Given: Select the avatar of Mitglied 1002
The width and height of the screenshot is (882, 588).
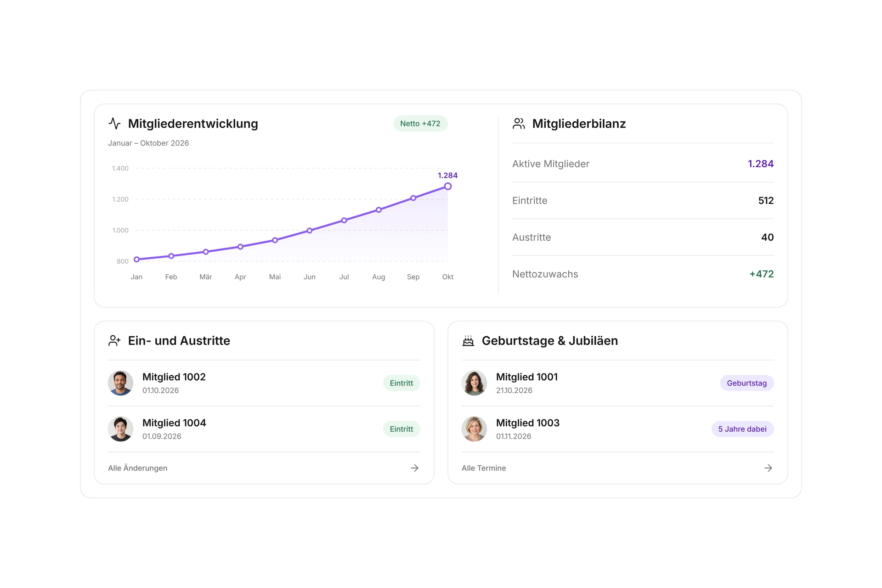Looking at the screenshot, I should pyautogui.click(x=120, y=383).
